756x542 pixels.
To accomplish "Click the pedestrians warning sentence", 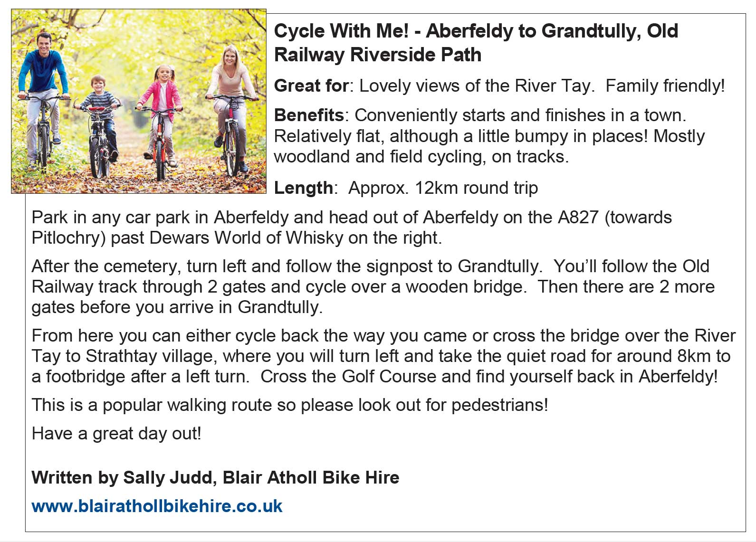I will point(290,405).
